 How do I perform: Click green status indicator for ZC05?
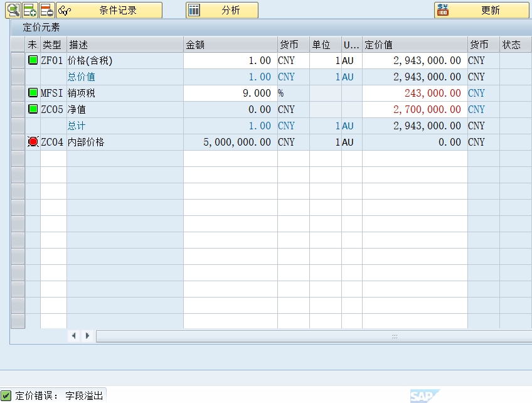(x=33, y=109)
